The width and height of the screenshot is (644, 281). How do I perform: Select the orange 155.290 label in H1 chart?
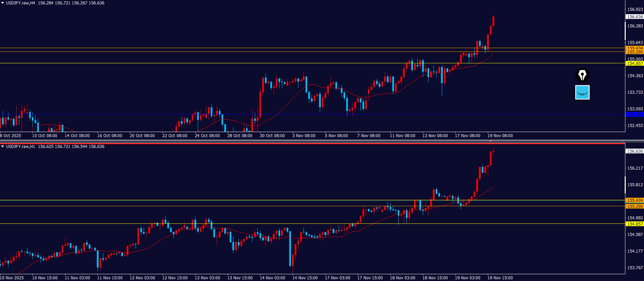click(x=635, y=207)
